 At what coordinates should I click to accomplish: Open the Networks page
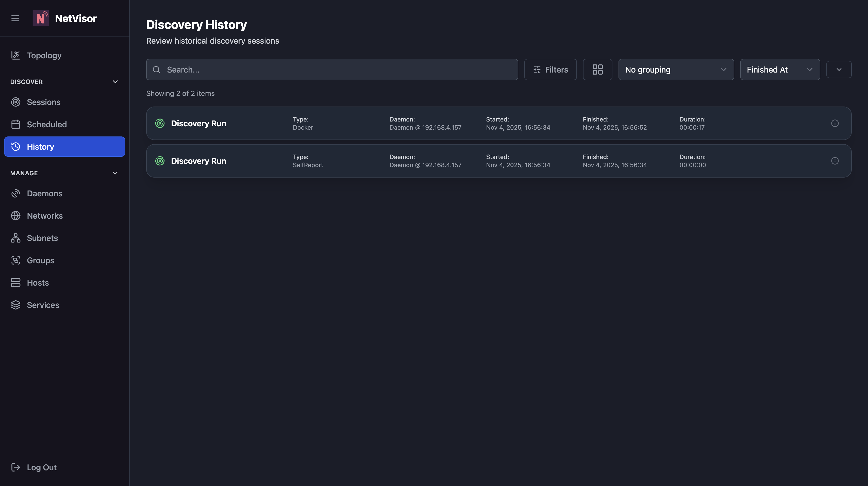(x=65, y=216)
